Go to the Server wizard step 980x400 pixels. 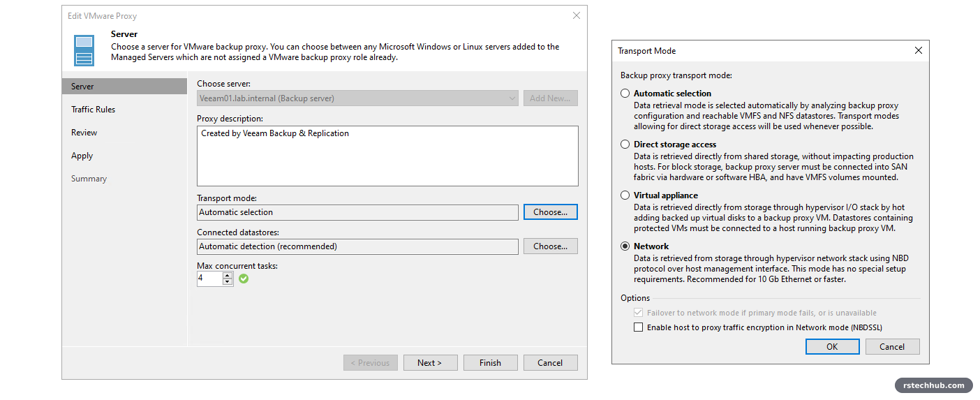[125, 87]
